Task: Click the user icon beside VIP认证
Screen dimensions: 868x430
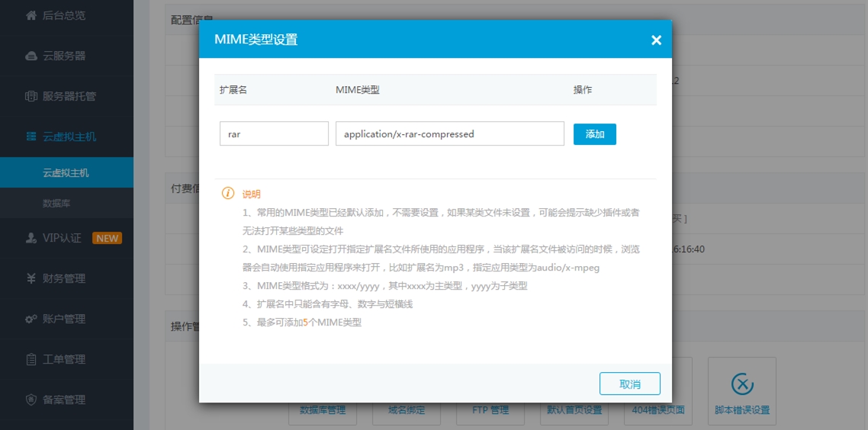Action: 31,238
